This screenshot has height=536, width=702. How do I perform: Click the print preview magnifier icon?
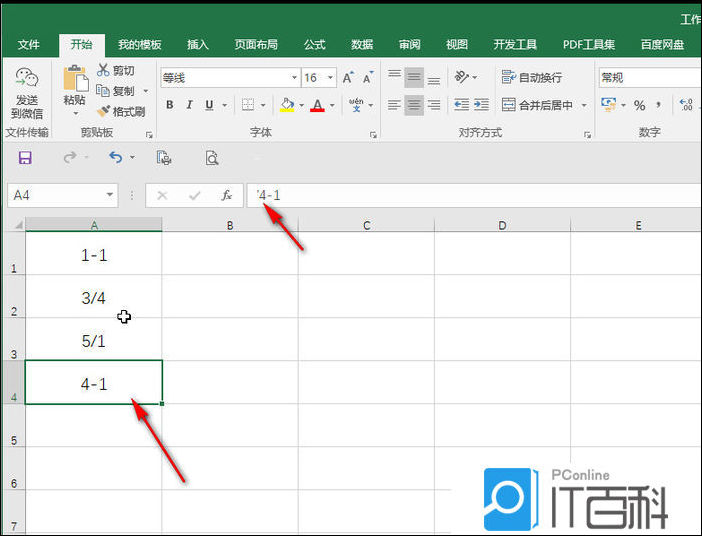coord(212,158)
